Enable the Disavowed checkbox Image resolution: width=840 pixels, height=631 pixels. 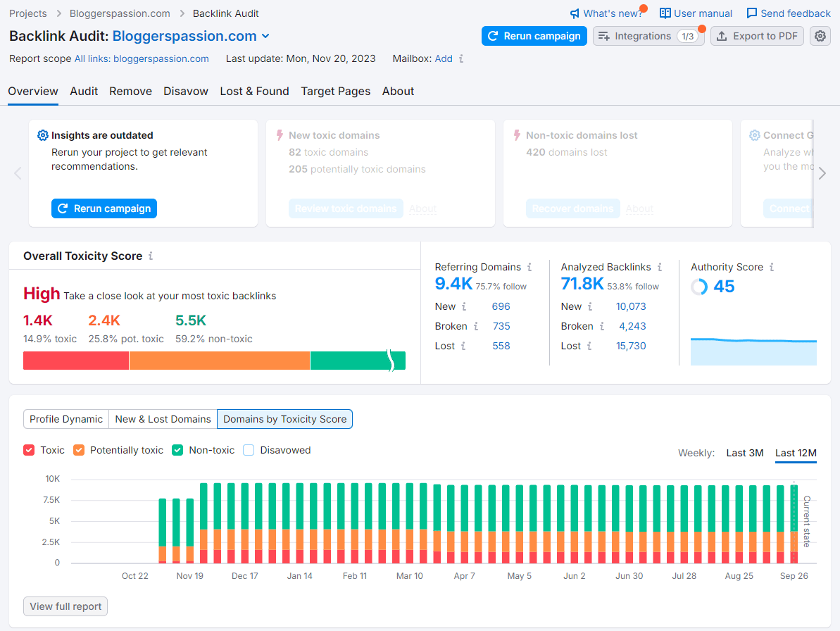click(248, 449)
